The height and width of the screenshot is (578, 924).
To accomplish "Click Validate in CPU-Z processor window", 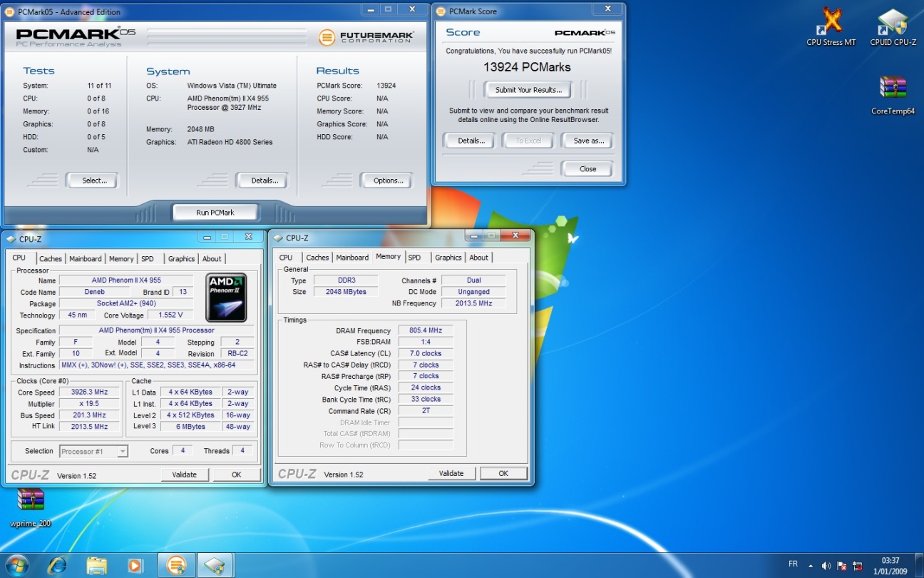I will (185, 475).
